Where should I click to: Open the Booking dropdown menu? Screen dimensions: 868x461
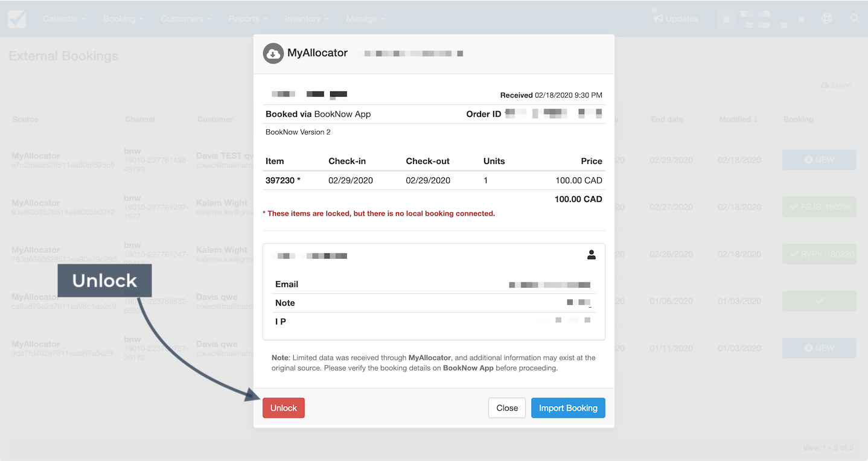coord(123,19)
